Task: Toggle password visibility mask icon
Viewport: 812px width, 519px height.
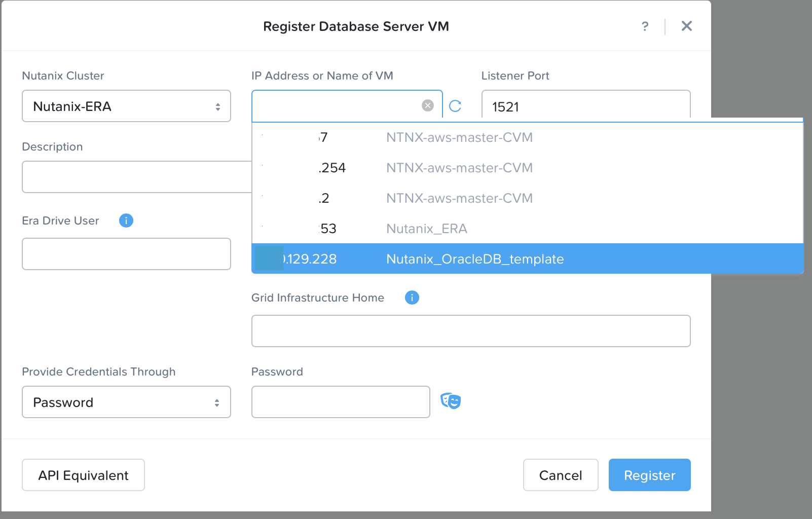Action: point(451,401)
